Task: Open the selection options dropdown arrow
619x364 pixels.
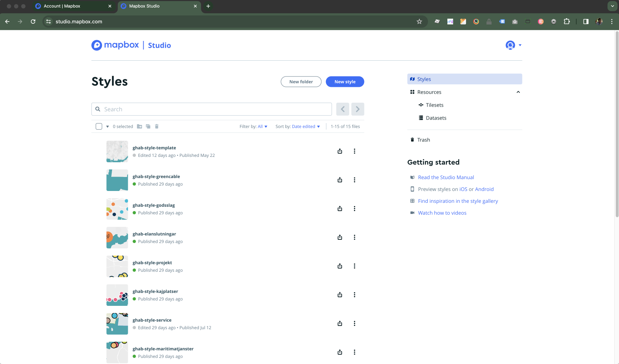Action: pyautogui.click(x=107, y=127)
